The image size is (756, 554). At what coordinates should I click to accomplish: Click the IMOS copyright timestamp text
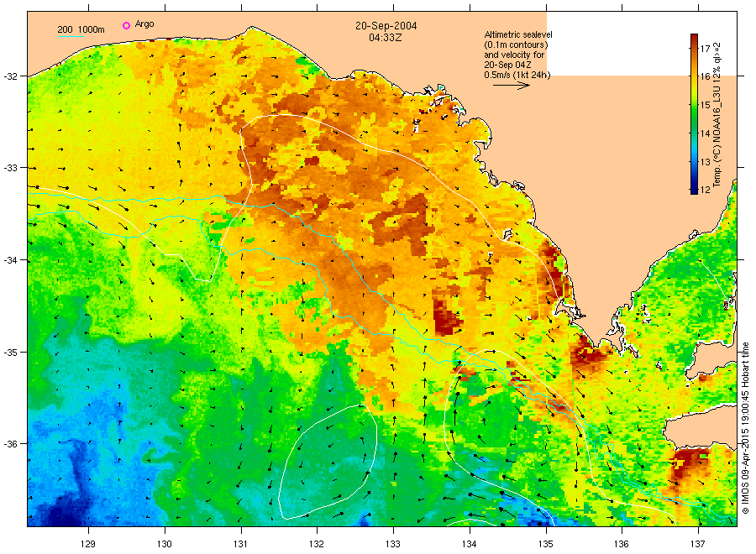point(745,428)
